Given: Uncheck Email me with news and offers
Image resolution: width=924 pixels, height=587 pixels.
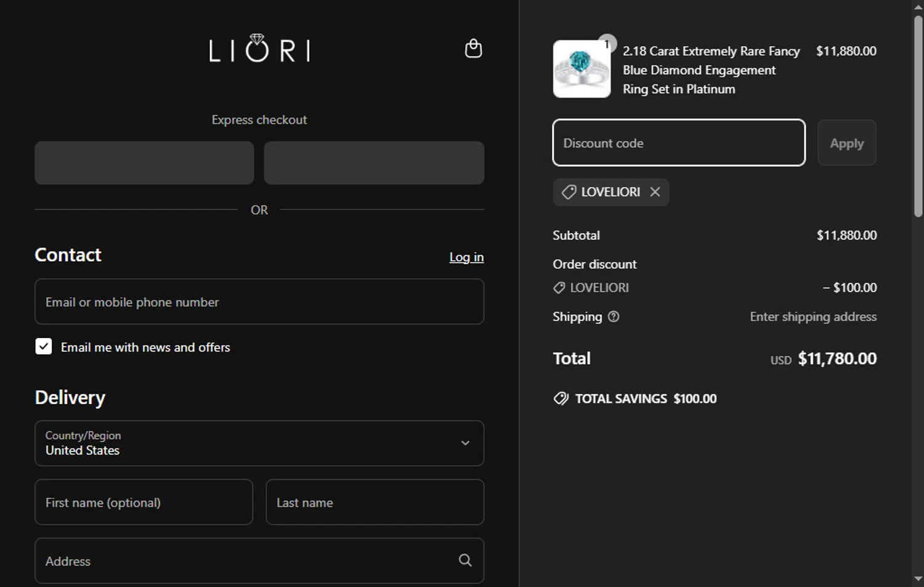Looking at the screenshot, I should click(x=44, y=347).
